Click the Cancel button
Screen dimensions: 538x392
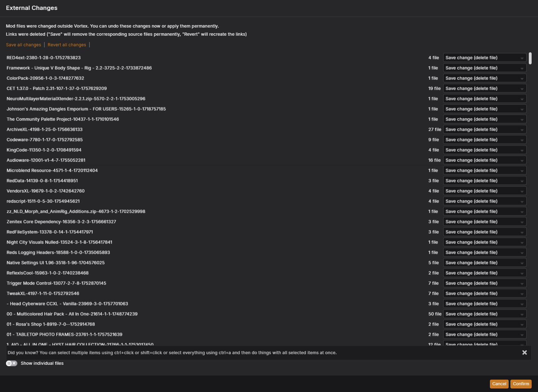point(499,384)
